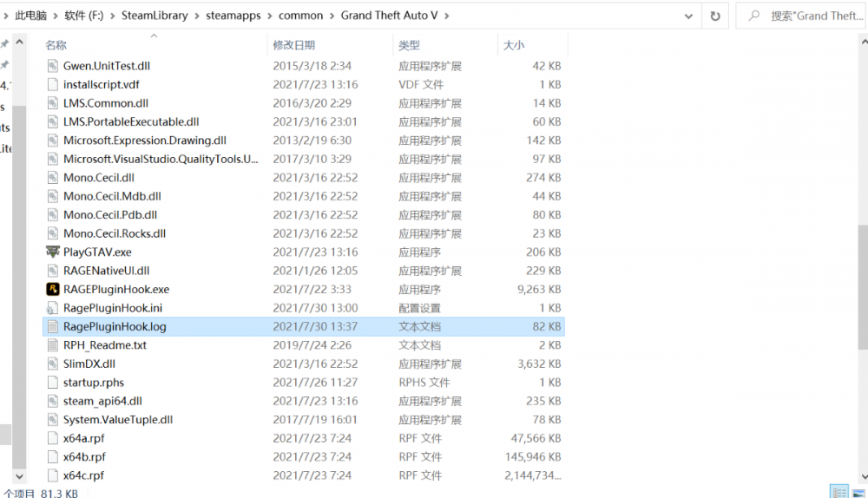The image size is (868, 498).
Task: Click 2021/7/30 13:00 date cell
Action: pos(315,308)
